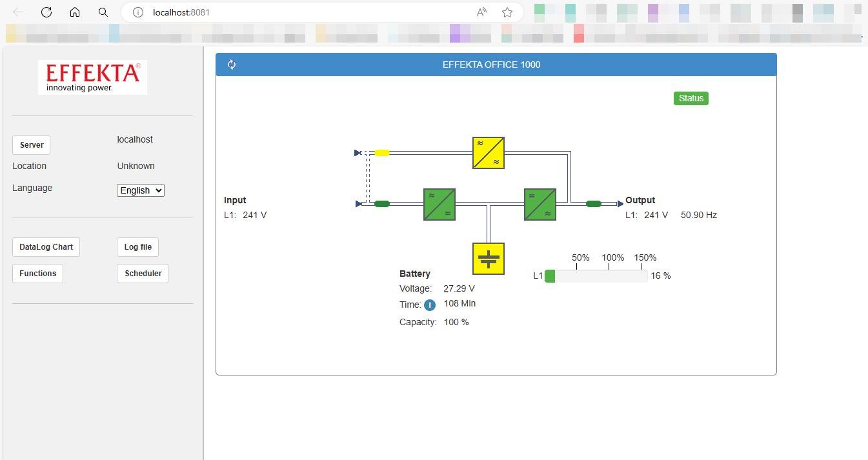
Task: Click the green rectifier AC/DC block
Action: pyautogui.click(x=439, y=205)
